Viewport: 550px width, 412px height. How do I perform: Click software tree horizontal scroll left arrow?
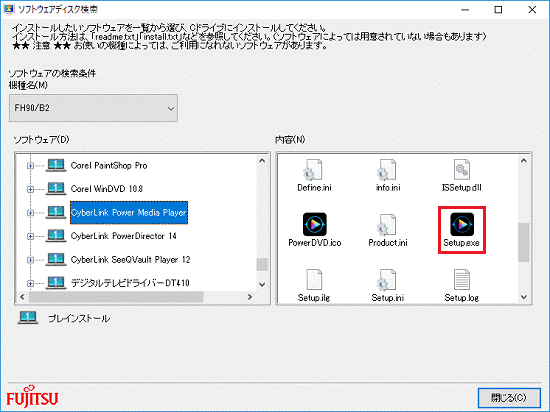click(x=22, y=297)
